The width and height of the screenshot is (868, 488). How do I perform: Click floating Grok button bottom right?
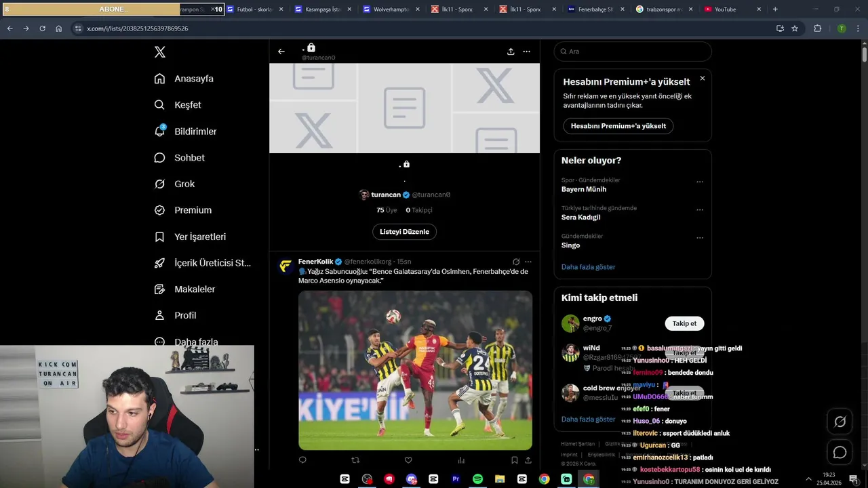click(840, 422)
